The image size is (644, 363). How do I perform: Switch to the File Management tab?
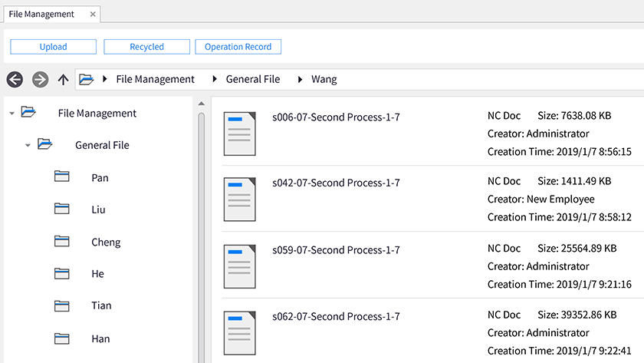point(41,14)
